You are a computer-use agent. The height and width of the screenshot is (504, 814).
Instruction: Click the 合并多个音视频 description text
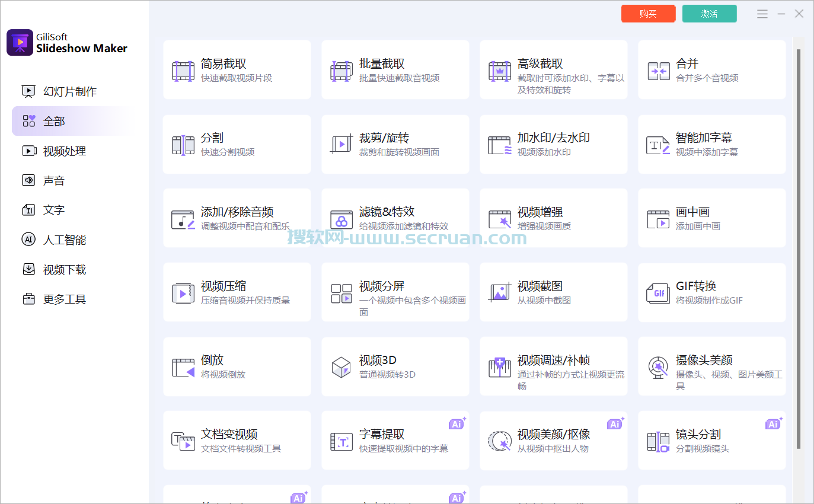(x=707, y=78)
